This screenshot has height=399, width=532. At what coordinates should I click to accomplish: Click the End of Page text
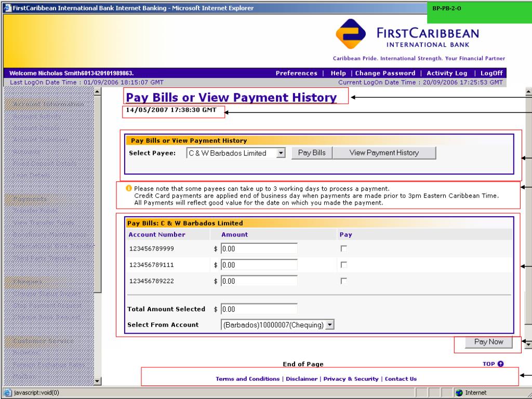[x=303, y=364]
